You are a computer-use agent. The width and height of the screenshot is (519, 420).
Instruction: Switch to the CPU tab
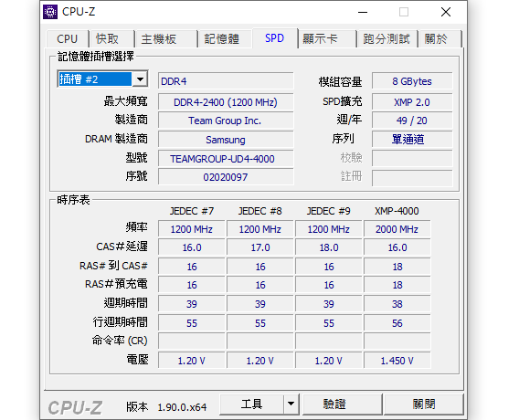click(x=68, y=39)
